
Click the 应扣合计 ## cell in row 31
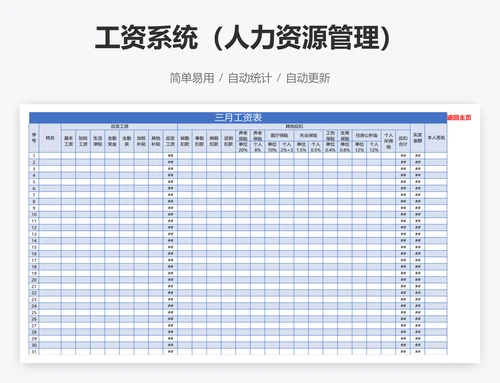[x=403, y=352]
